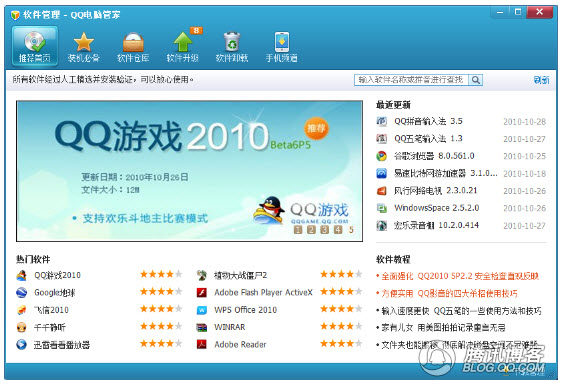Open 软件卸载 recycle bin icon
Viewport: 562px width, 384px height.
point(232,42)
